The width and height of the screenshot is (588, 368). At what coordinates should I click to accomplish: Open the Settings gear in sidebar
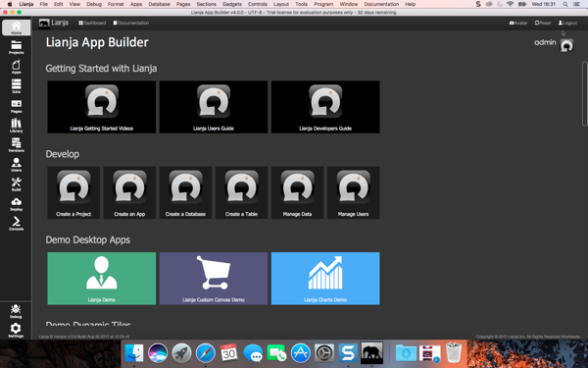coord(16,330)
